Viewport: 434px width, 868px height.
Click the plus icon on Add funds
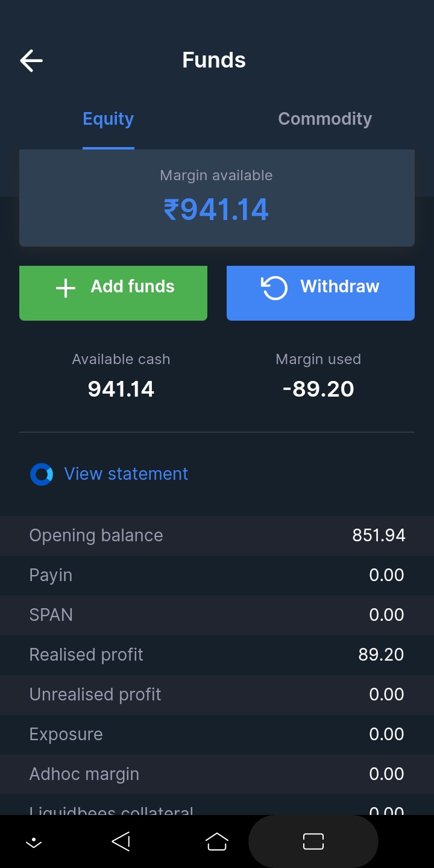click(x=66, y=288)
